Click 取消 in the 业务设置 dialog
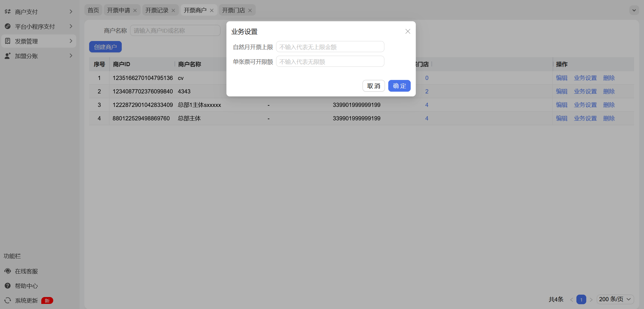Screen dimensions: 644x309 [x=374, y=86]
